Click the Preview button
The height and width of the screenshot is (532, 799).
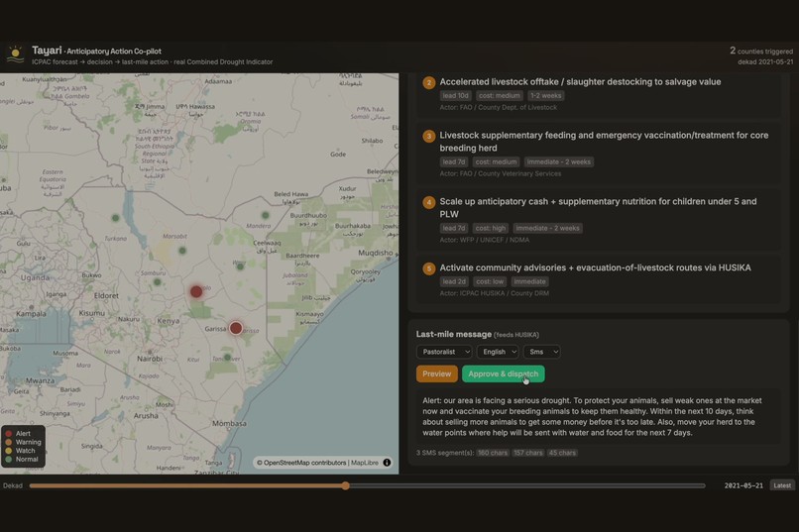coord(437,373)
